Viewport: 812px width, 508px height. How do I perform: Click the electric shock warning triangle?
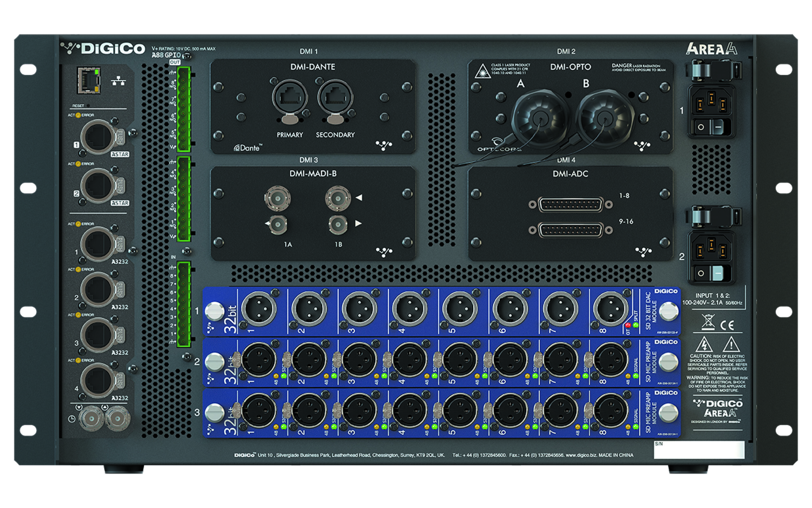coord(704,345)
